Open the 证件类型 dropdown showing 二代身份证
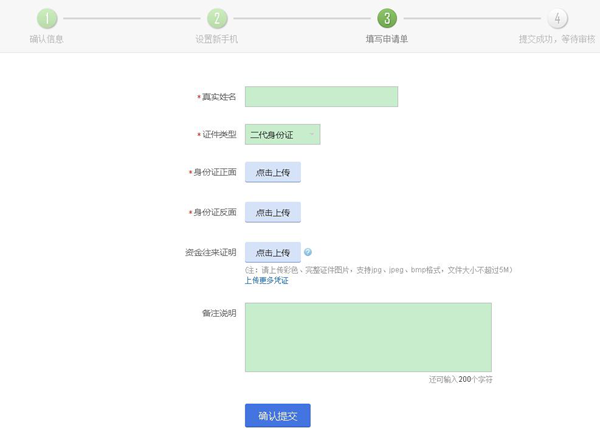This screenshot has width=600, height=431. 282,135
